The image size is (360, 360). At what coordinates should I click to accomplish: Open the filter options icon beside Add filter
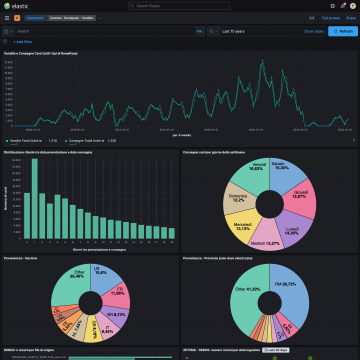tap(5, 42)
